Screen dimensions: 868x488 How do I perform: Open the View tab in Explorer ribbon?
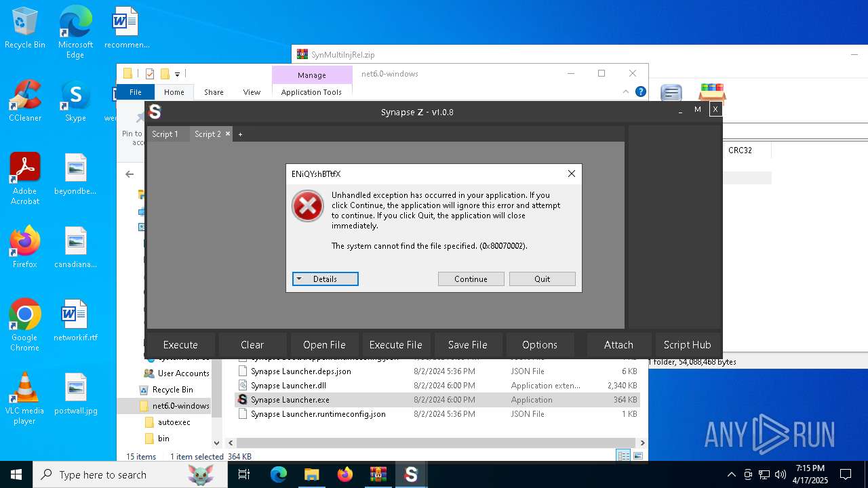252,92
